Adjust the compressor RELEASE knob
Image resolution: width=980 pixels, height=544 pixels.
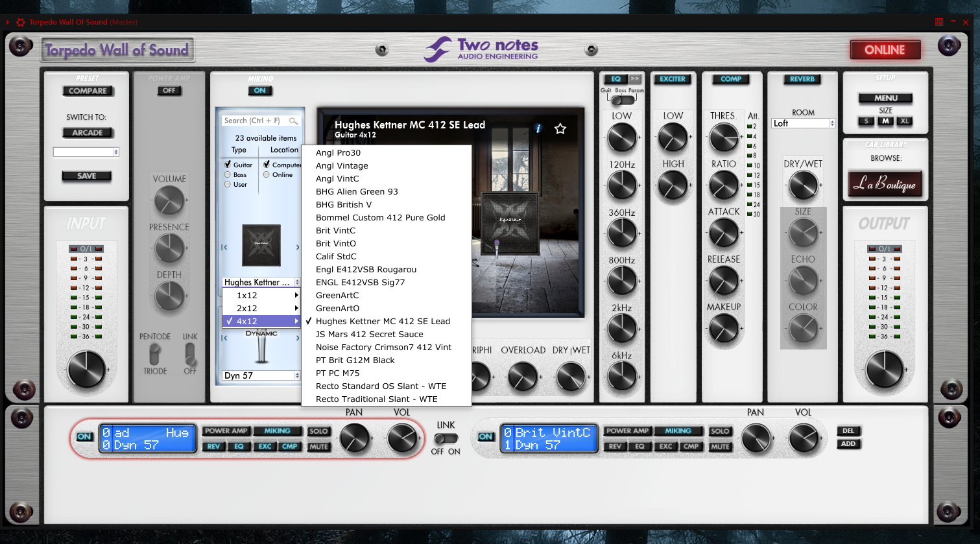tap(724, 281)
